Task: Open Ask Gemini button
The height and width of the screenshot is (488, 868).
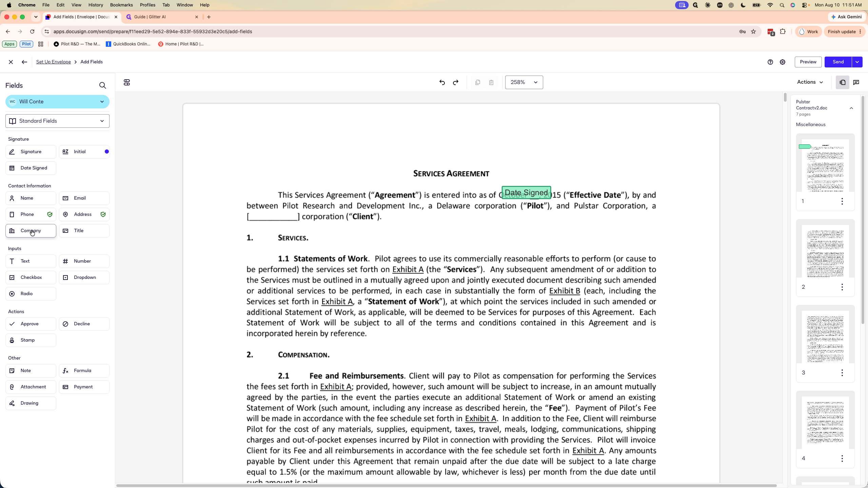Action: pyautogui.click(x=847, y=17)
